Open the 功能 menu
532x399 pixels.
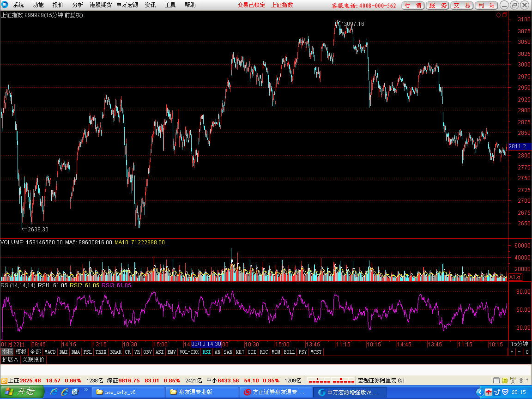click(38, 5)
